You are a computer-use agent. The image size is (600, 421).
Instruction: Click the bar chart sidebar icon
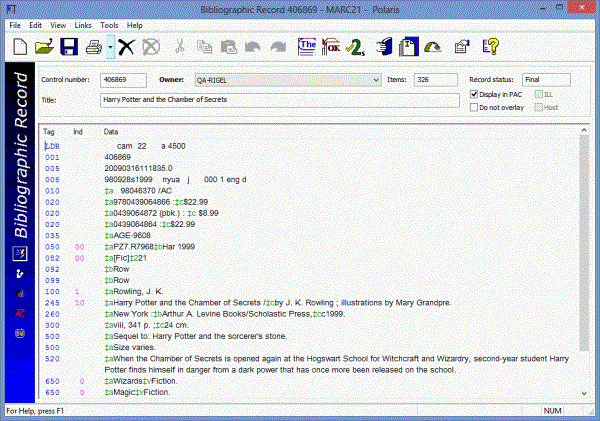pos(20,294)
